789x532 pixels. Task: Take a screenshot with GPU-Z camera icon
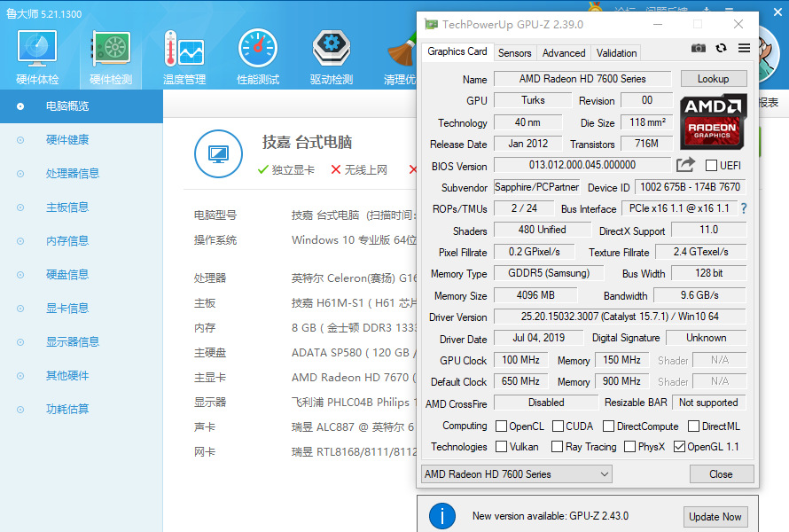pos(698,49)
